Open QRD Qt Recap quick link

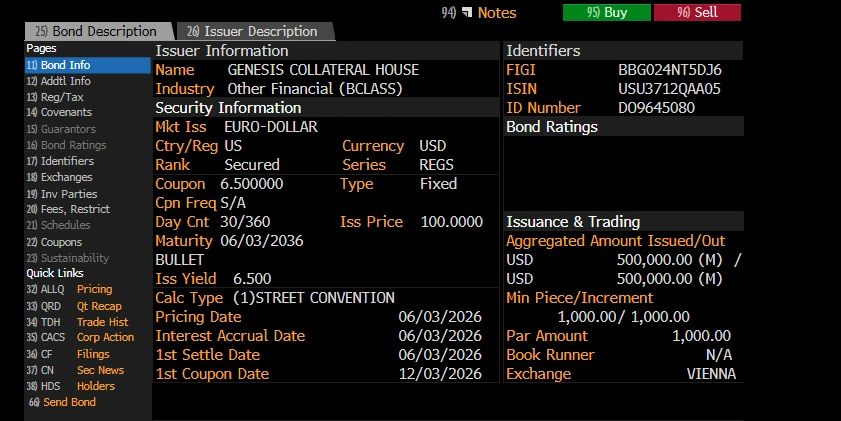(x=74, y=306)
